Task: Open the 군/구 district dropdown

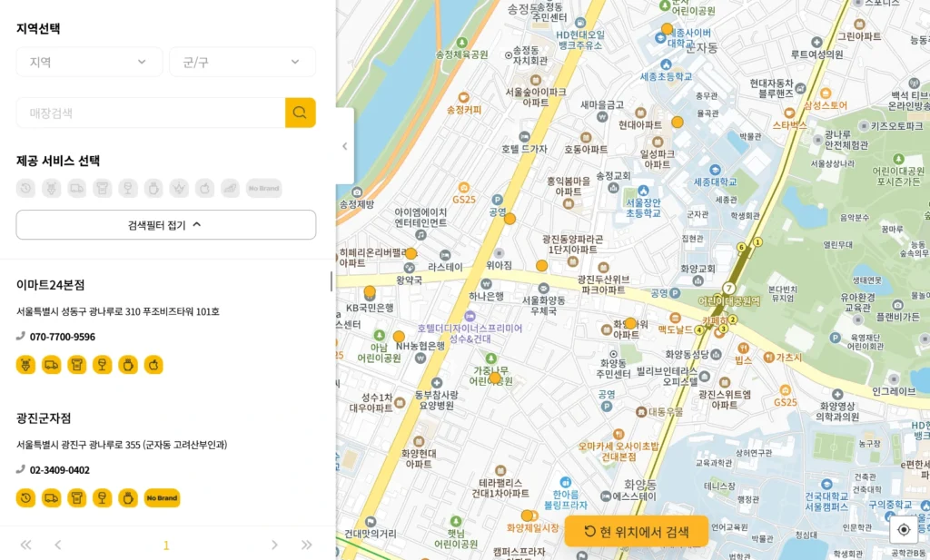Action: pyautogui.click(x=242, y=62)
